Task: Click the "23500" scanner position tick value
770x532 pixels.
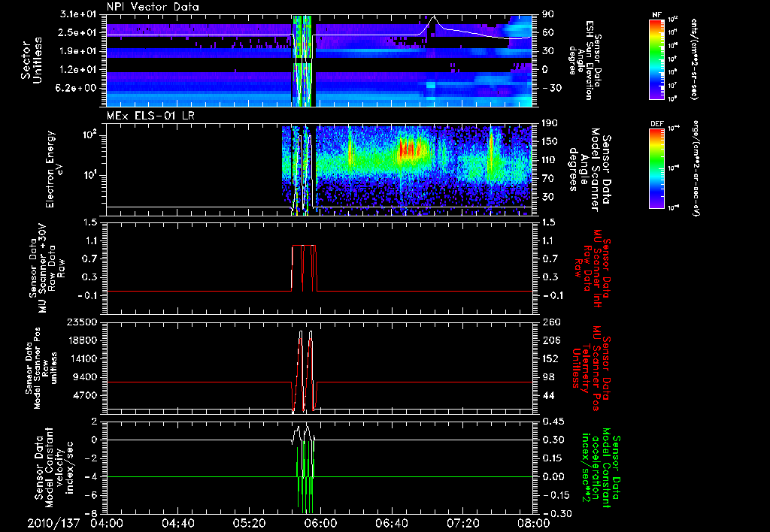Action: click(83, 322)
